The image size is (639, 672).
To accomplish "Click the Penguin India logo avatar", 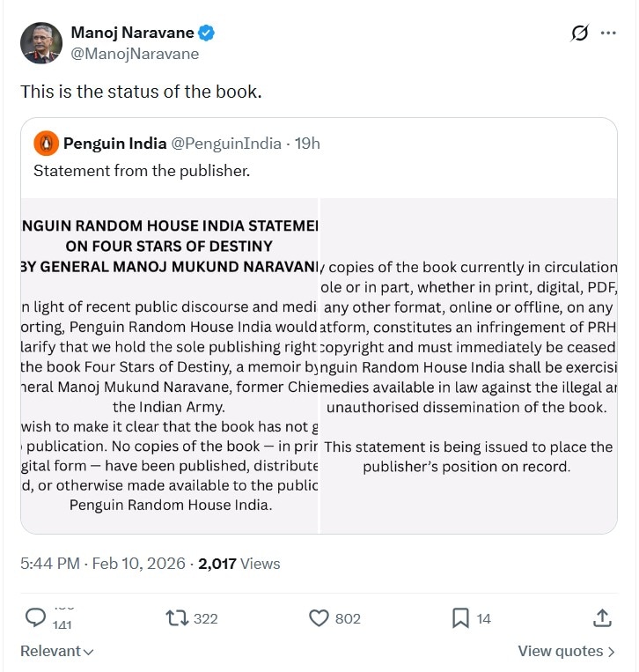I will (x=45, y=143).
